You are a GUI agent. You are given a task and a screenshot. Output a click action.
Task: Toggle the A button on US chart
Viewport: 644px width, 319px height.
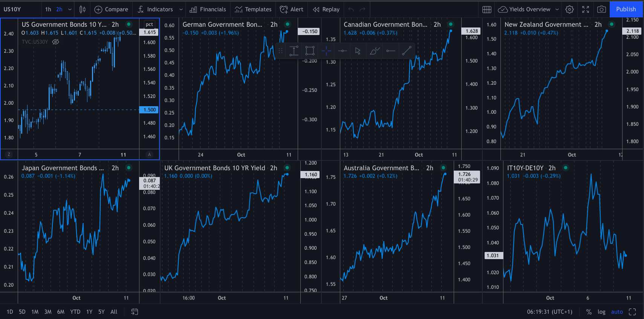point(149,154)
